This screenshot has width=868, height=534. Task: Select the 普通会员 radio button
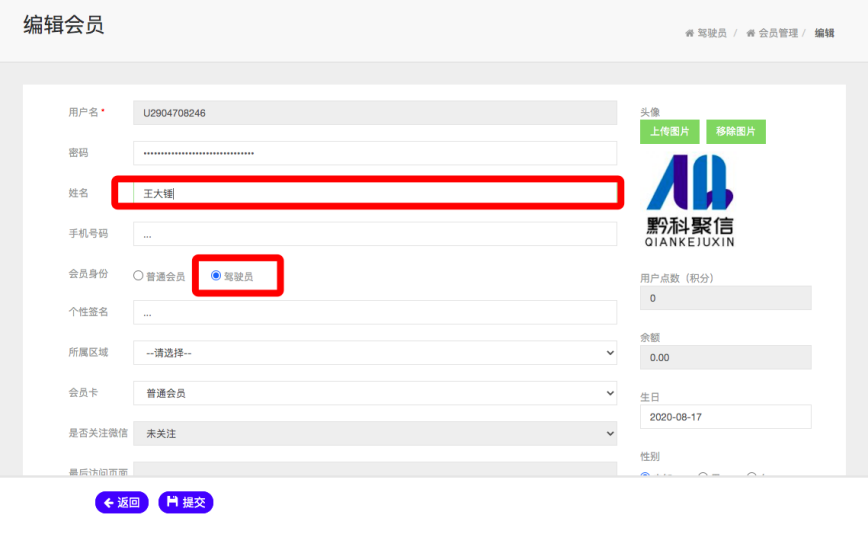138,276
